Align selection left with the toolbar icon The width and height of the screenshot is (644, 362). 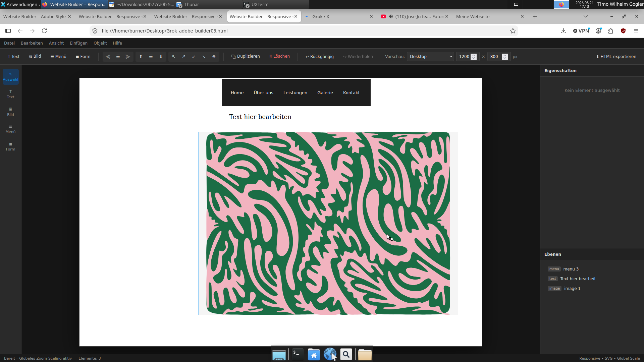point(108,57)
